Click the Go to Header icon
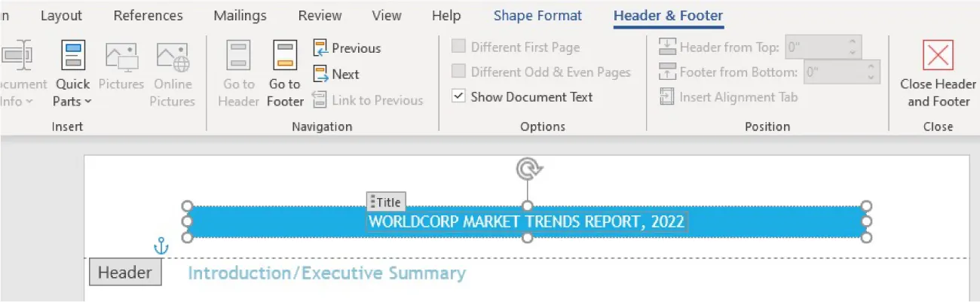980x302 pixels. tap(238, 56)
